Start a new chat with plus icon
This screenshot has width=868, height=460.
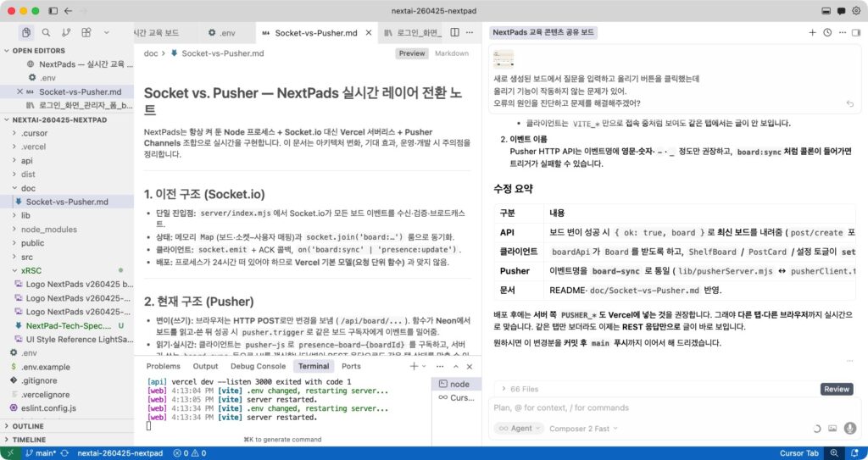(x=812, y=33)
